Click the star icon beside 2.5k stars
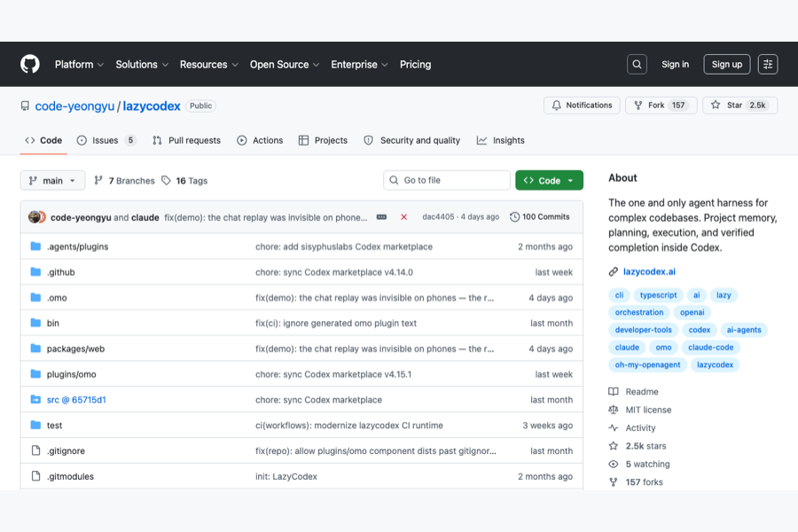798x532 pixels. [x=614, y=446]
